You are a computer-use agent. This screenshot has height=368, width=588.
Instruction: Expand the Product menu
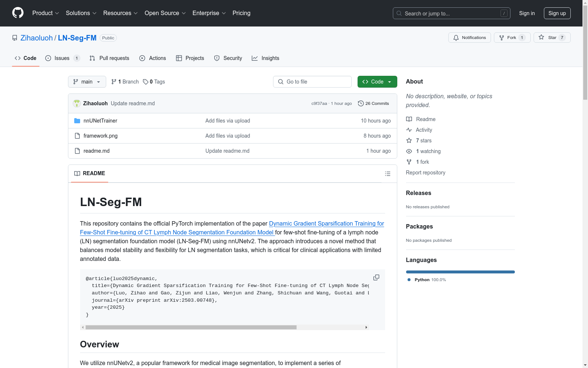[46, 13]
